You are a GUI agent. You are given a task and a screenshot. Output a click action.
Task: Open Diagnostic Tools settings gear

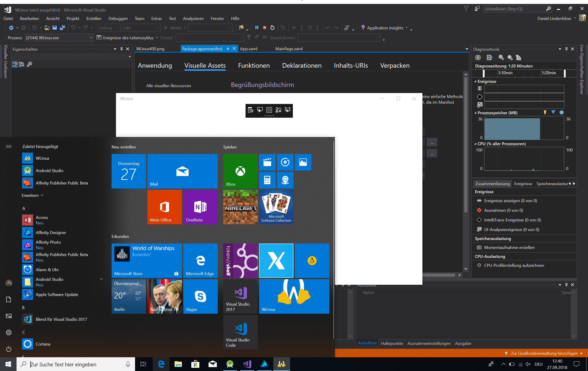(x=478, y=58)
